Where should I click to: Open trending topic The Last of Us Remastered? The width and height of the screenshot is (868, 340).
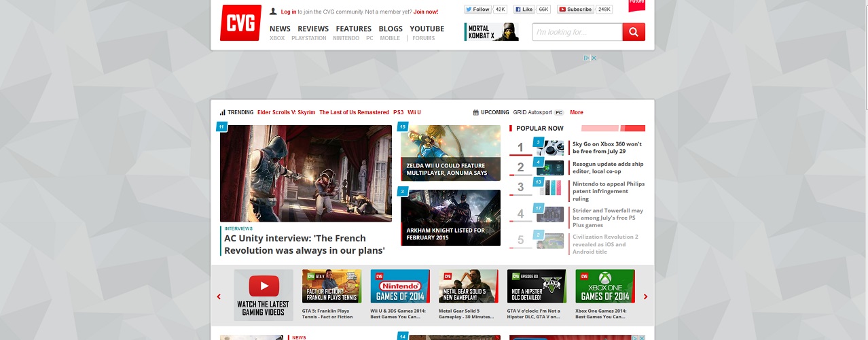click(x=354, y=112)
